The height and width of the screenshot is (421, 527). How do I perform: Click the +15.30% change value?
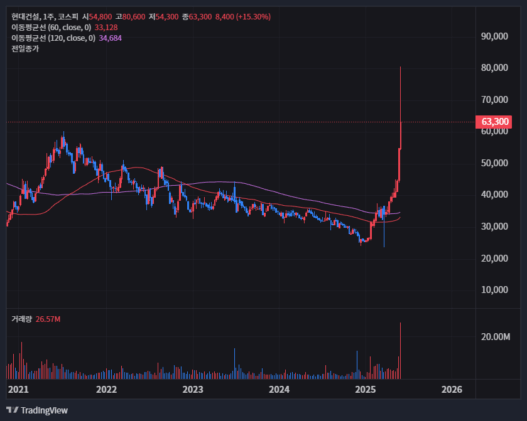[253, 17]
